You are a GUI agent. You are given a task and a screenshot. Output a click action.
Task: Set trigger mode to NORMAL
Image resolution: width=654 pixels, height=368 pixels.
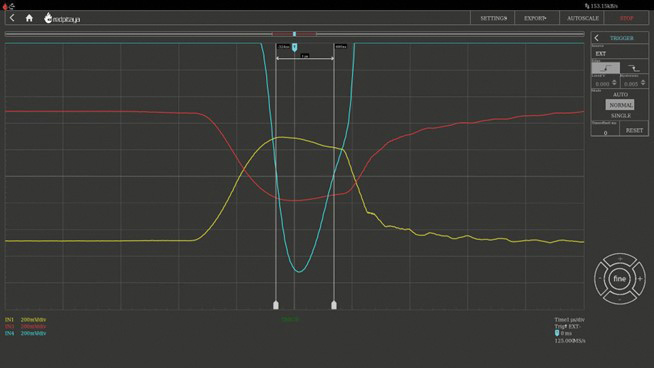(620, 105)
